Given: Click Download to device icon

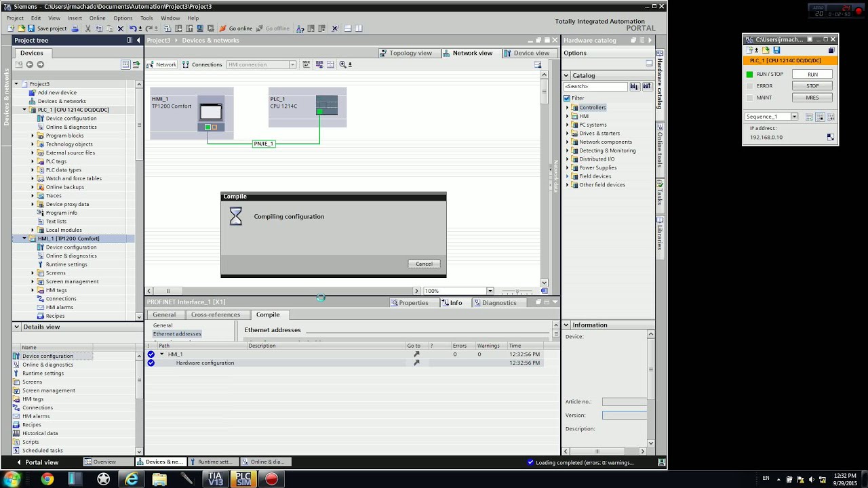Looking at the screenshot, I should click(178, 28).
